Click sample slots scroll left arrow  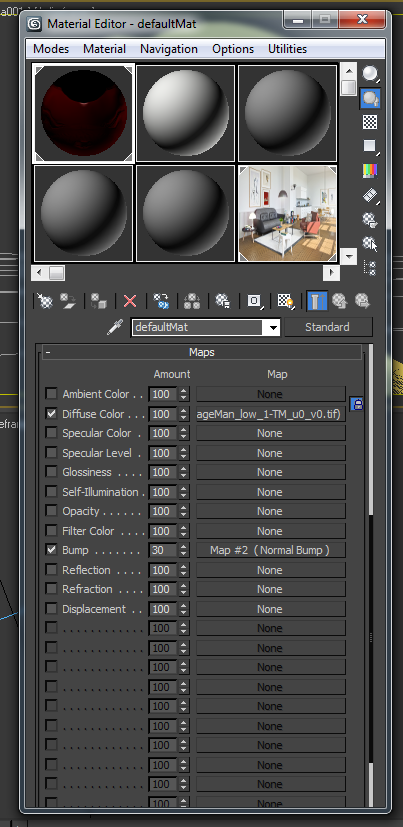[40, 273]
